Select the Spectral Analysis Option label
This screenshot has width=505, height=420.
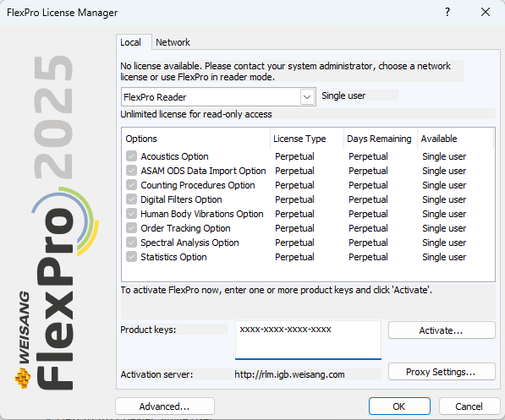pos(189,243)
